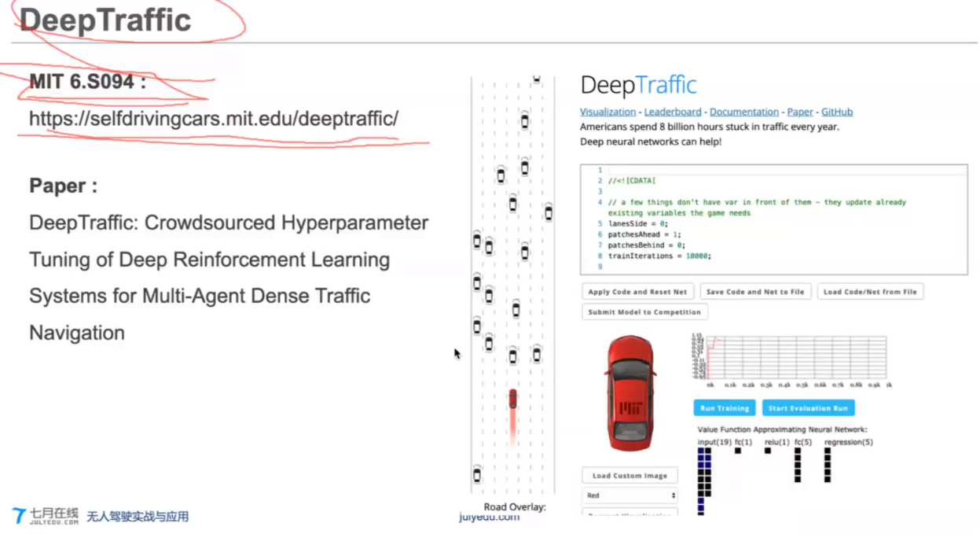Click the trainIterations = 10000 code line
Image resolution: width=980 pixels, height=538 pixels.
click(x=659, y=256)
